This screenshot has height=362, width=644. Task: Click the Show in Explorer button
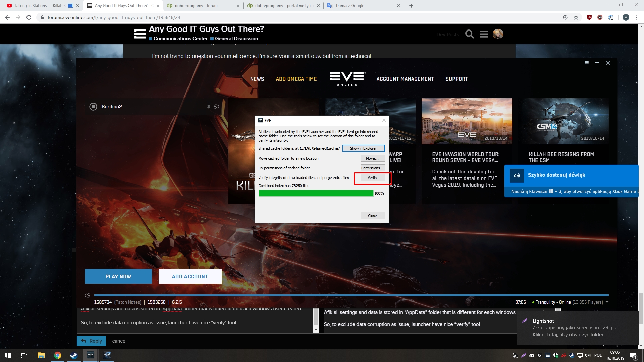[363, 148]
